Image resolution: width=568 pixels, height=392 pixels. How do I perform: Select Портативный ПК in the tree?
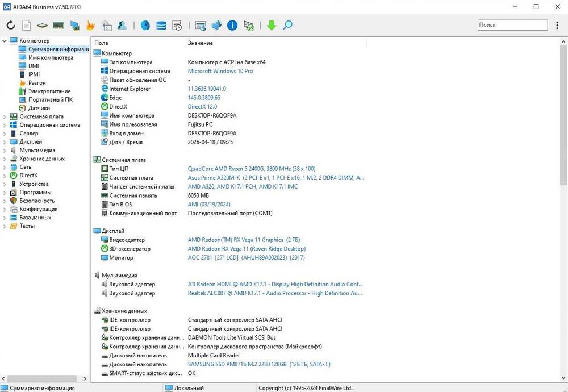[x=51, y=99]
